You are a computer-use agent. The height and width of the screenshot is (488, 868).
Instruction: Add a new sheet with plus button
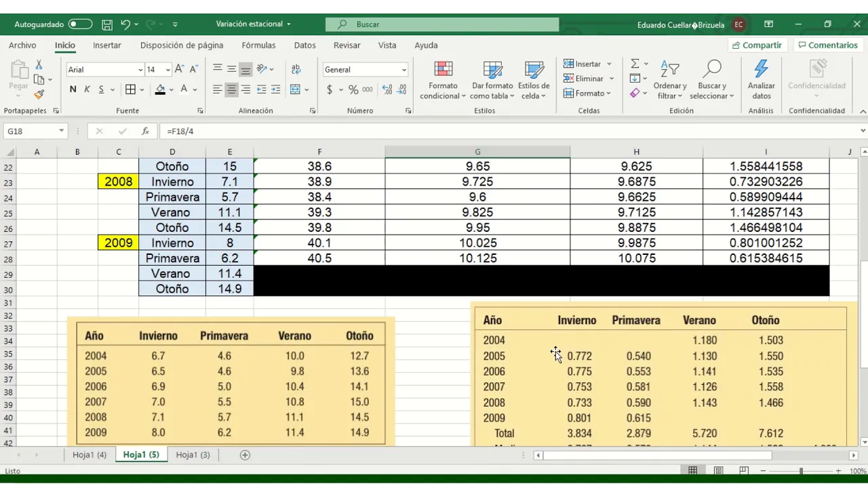pyautogui.click(x=245, y=455)
